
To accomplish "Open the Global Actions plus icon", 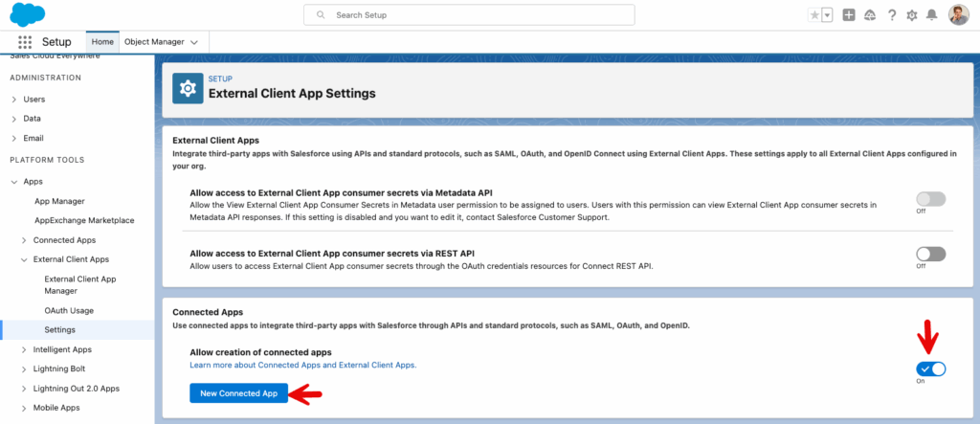I will click(848, 15).
